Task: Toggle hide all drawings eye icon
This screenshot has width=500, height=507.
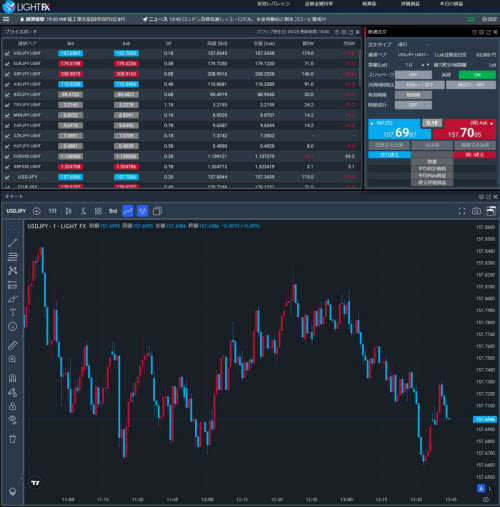Action: click(13, 420)
